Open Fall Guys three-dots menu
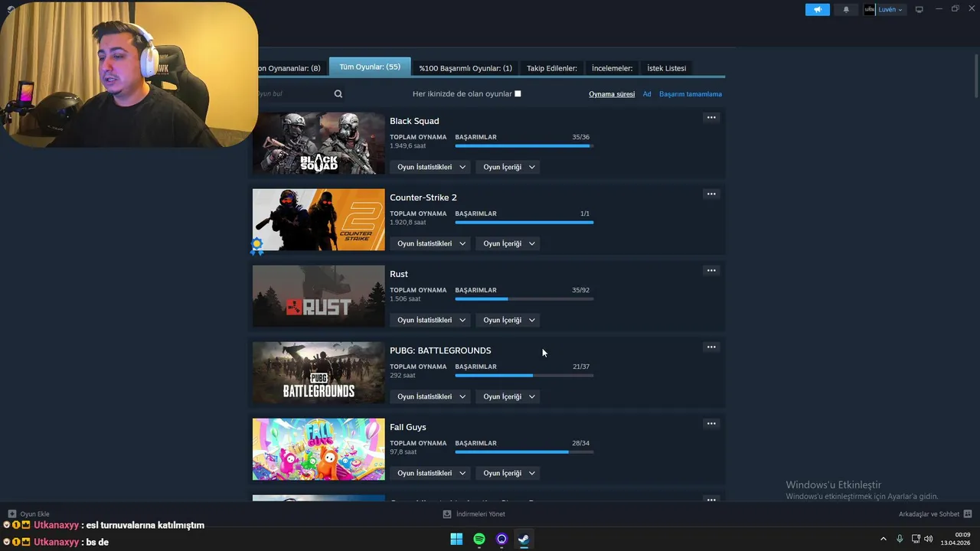 point(711,423)
